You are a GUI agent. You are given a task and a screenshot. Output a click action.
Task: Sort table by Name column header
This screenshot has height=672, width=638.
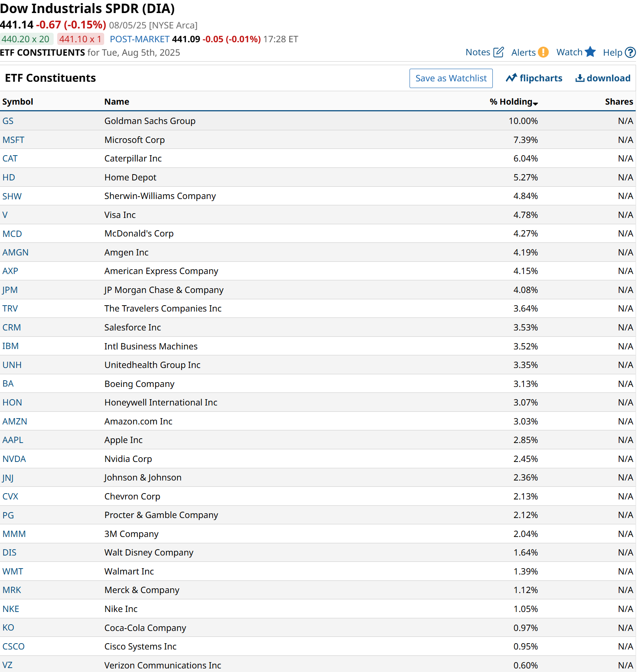coord(117,101)
